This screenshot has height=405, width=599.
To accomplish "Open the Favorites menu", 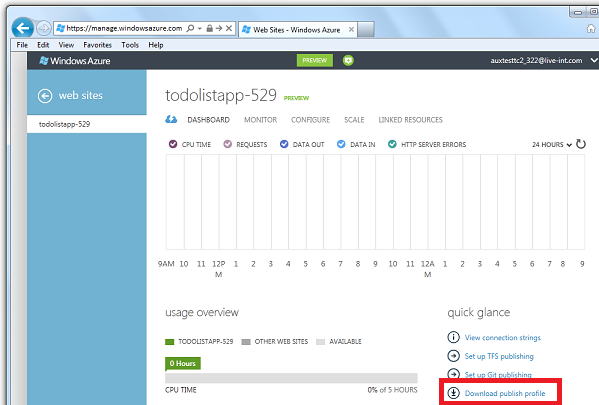I will tap(97, 45).
